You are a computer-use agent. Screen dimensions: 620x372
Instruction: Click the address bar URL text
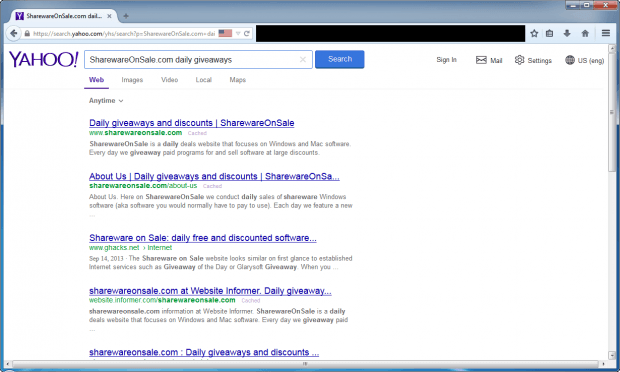click(124, 34)
